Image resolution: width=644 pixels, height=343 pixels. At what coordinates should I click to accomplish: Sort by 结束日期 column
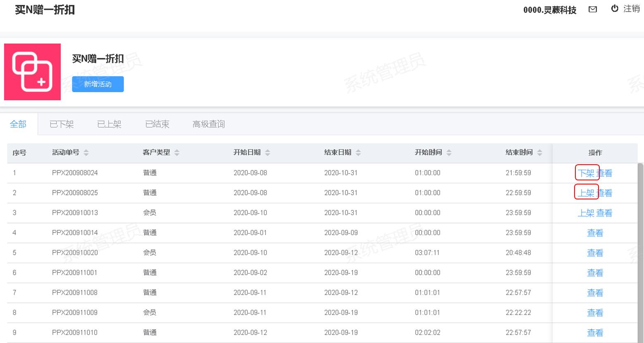(x=358, y=153)
